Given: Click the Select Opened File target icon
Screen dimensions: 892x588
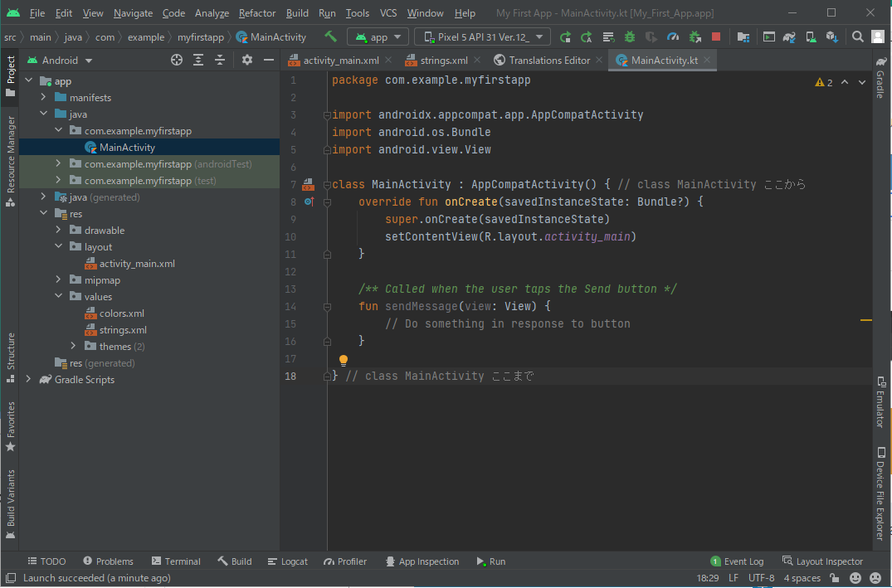Looking at the screenshot, I should (176, 61).
